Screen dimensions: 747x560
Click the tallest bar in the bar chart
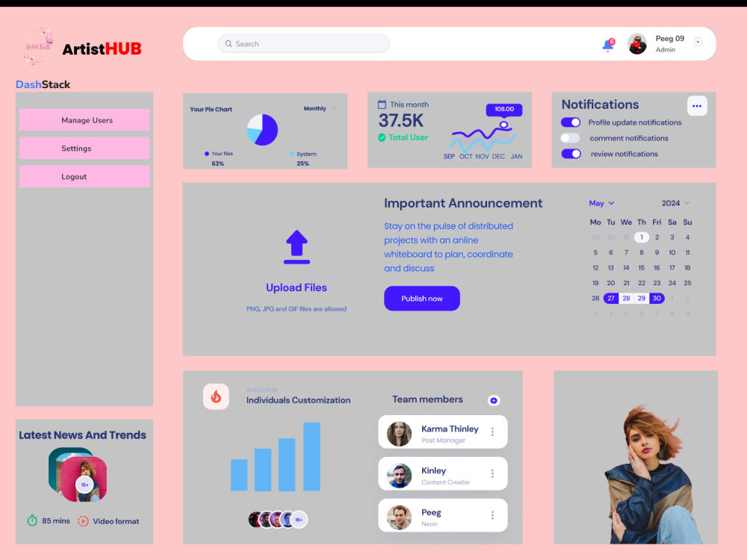pyautogui.click(x=311, y=457)
